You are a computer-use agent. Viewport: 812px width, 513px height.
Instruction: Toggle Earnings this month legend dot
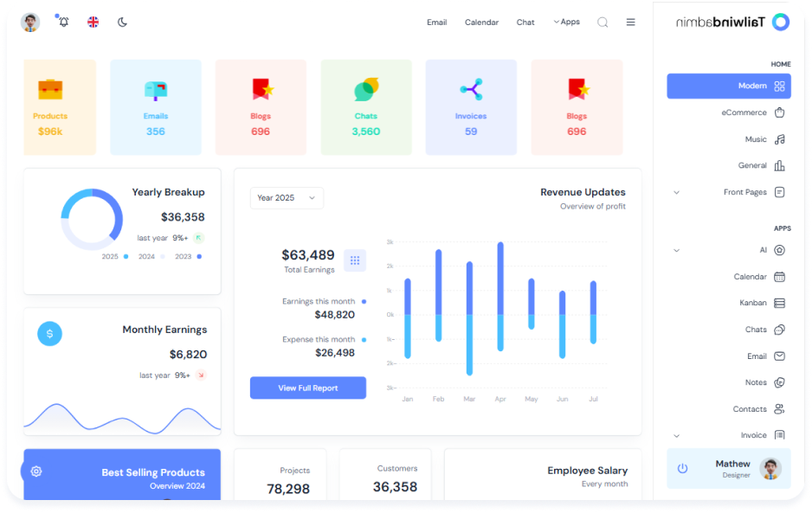pos(364,302)
